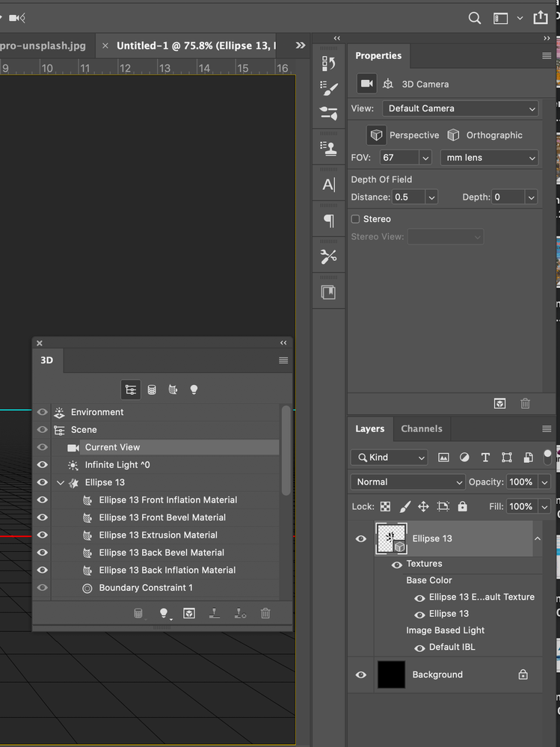Hide the Background layer
Screen dimensions: 560x747
pos(361,674)
